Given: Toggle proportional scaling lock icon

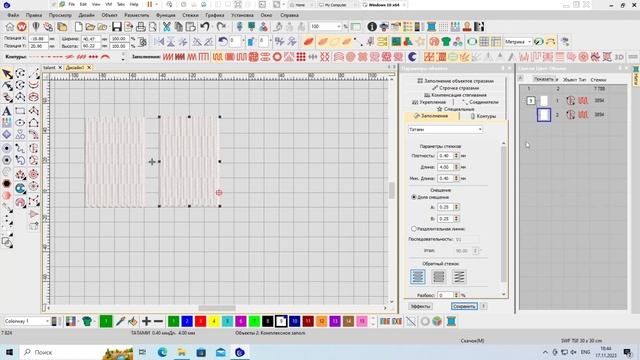Looking at the screenshot, I should [x=142, y=42].
